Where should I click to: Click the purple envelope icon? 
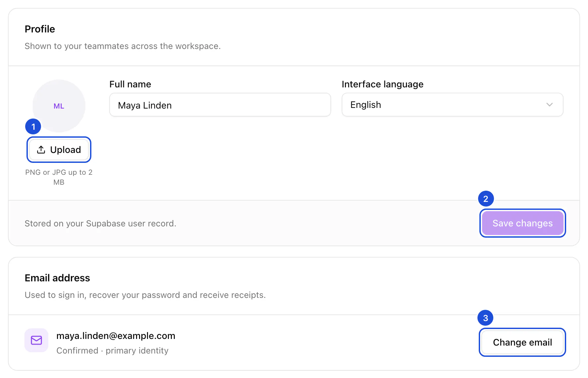[36, 340]
